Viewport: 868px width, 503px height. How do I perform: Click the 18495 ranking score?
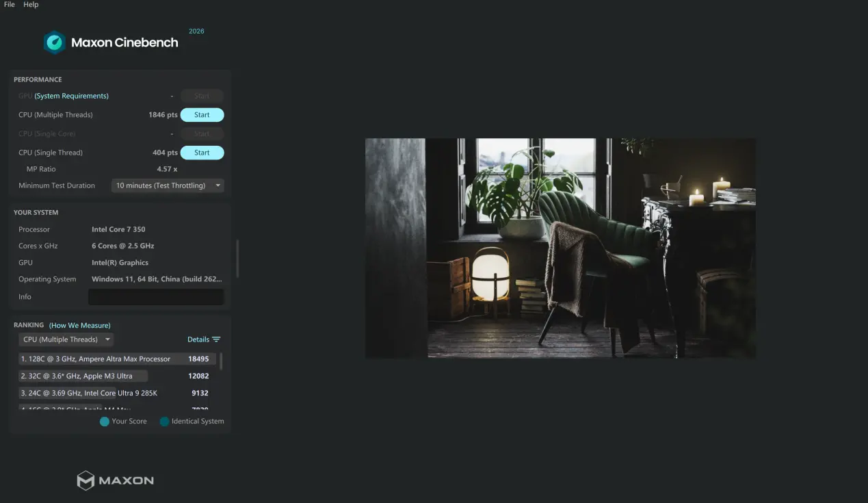coord(198,359)
